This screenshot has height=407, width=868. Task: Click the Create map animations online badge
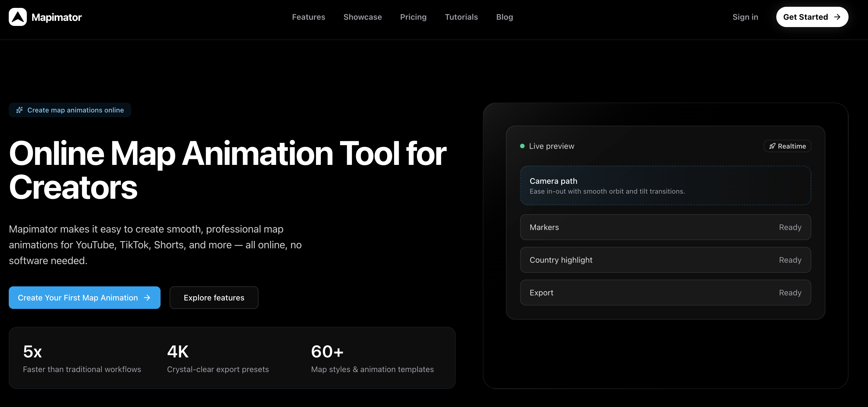click(70, 110)
